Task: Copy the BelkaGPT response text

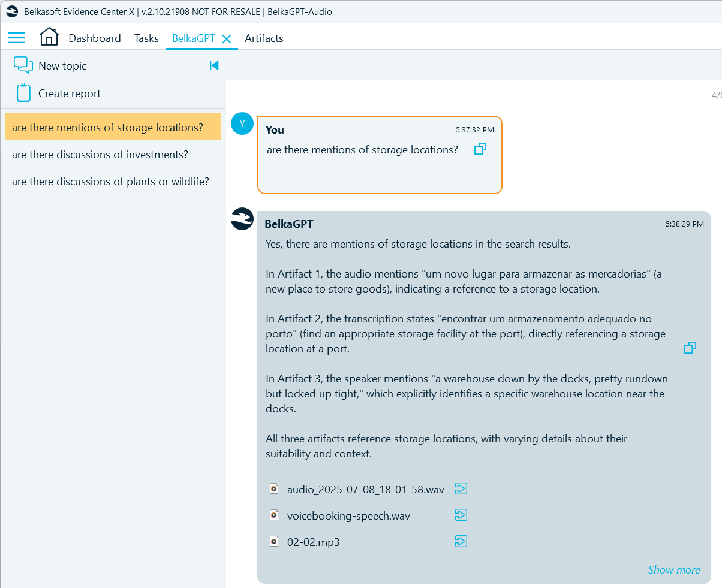Action: point(690,348)
